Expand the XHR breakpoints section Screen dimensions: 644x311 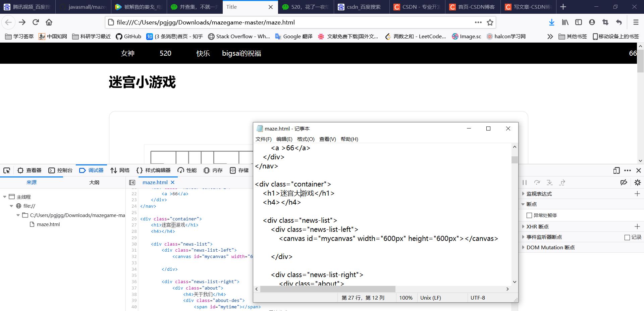pos(523,226)
